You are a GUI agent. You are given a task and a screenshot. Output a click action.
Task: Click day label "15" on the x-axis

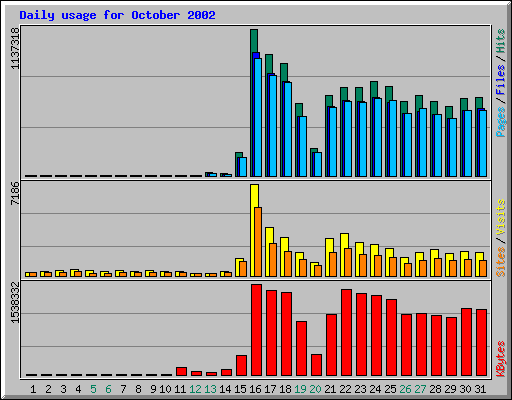tap(240, 389)
